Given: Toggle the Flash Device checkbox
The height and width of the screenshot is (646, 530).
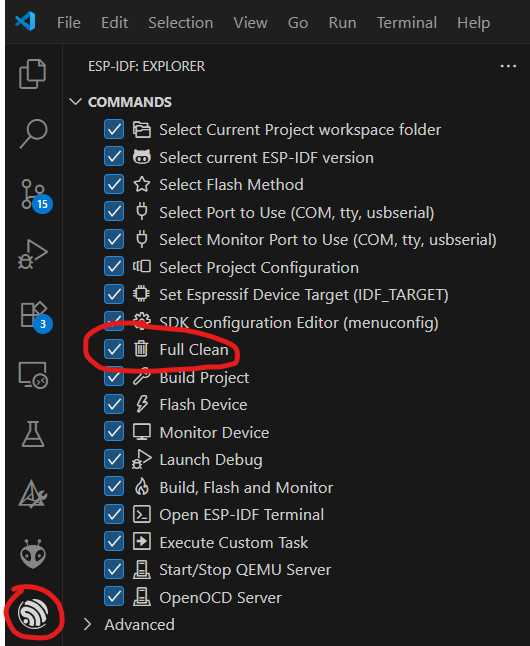Looking at the screenshot, I should click(x=114, y=405).
